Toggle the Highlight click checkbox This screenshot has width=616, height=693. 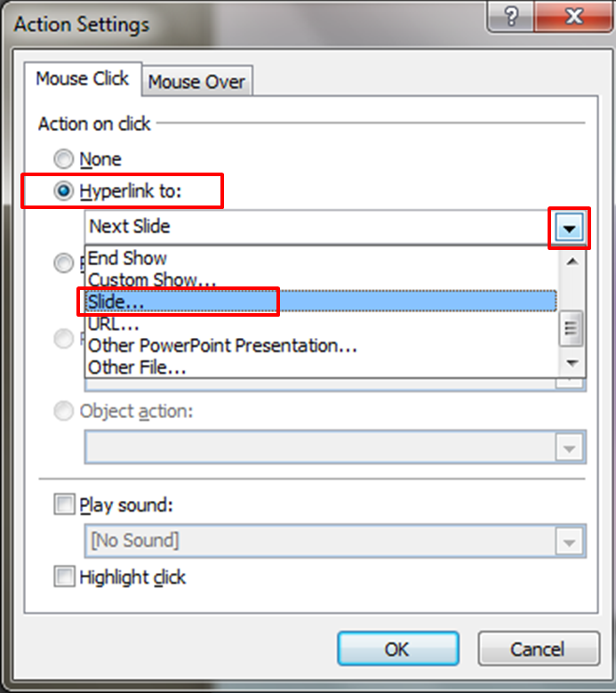pyautogui.click(x=64, y=576)
